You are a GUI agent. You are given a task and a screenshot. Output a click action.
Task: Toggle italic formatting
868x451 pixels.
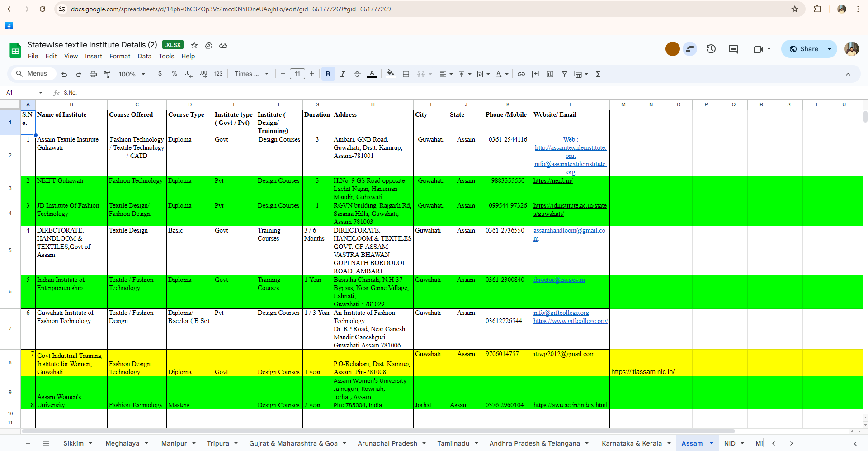(x=343, y=74)
